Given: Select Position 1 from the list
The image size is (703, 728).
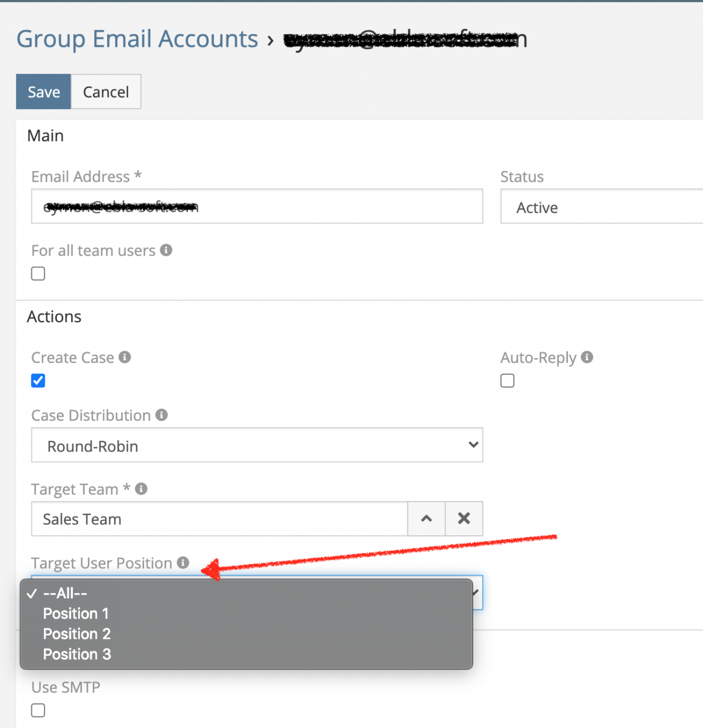Looking at the screenshot, I should [76, 613].
